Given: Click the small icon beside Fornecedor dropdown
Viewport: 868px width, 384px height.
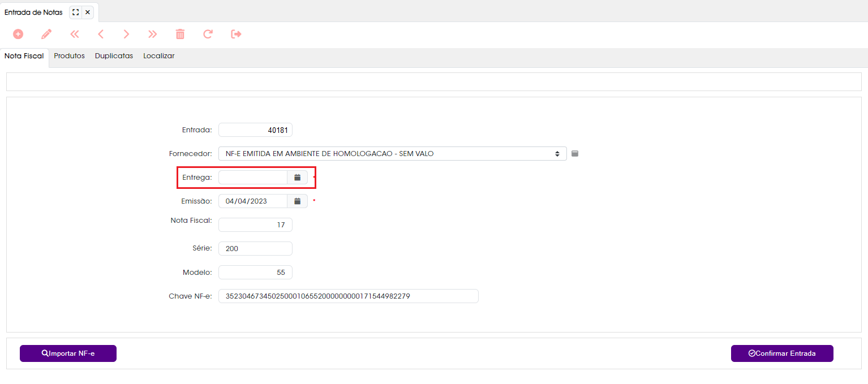Looking at the screenshot, I should pos(575,153).
